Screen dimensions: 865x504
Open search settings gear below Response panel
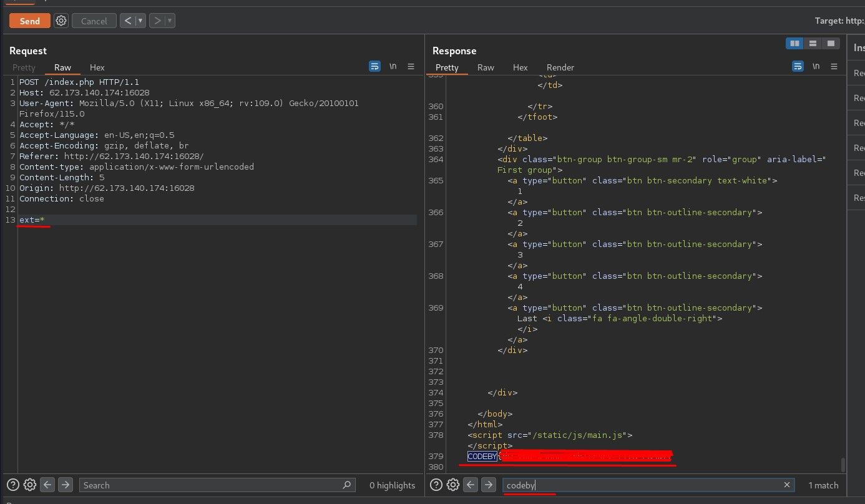pyautogui.click(x=453, y=485)
